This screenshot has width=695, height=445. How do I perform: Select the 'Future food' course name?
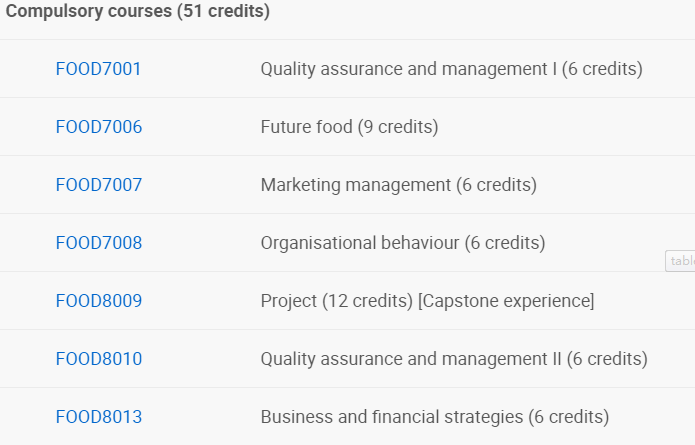[306, 127]
